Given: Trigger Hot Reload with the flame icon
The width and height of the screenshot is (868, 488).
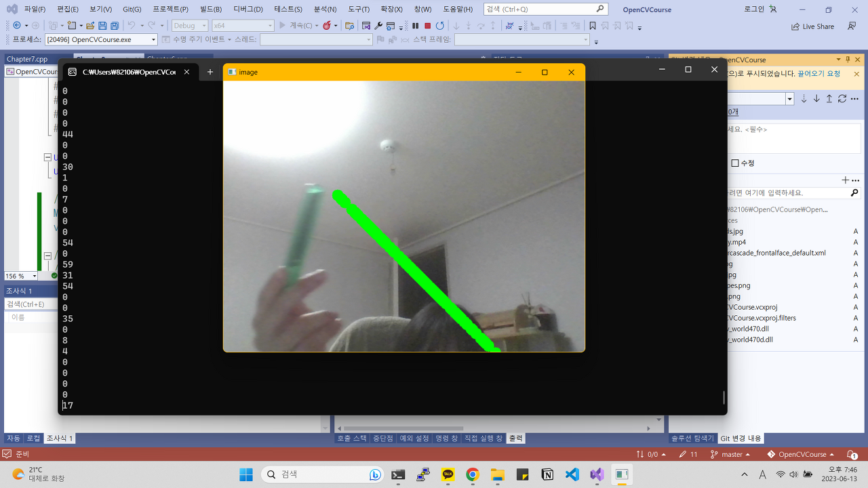Looking at the screenshot, I should tap(327, 26).
